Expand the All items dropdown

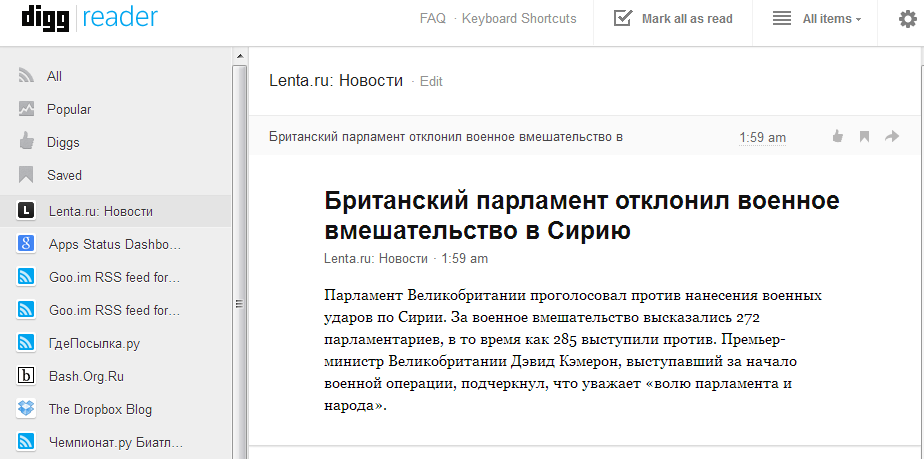point(831,19)
